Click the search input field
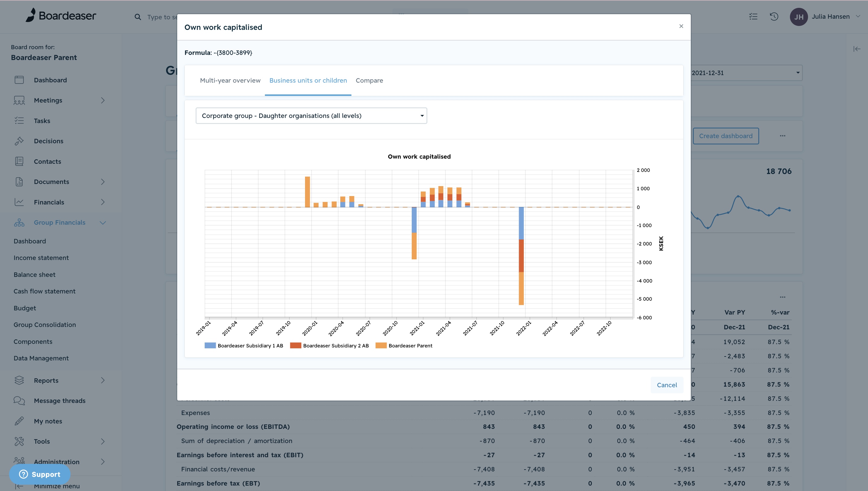 pyautogui.click(x=162, y=17)
